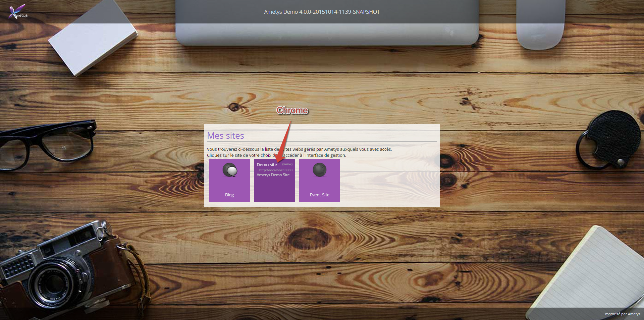
Task: Click the Ametys Demo version title in header
Action: click(322, 12)
